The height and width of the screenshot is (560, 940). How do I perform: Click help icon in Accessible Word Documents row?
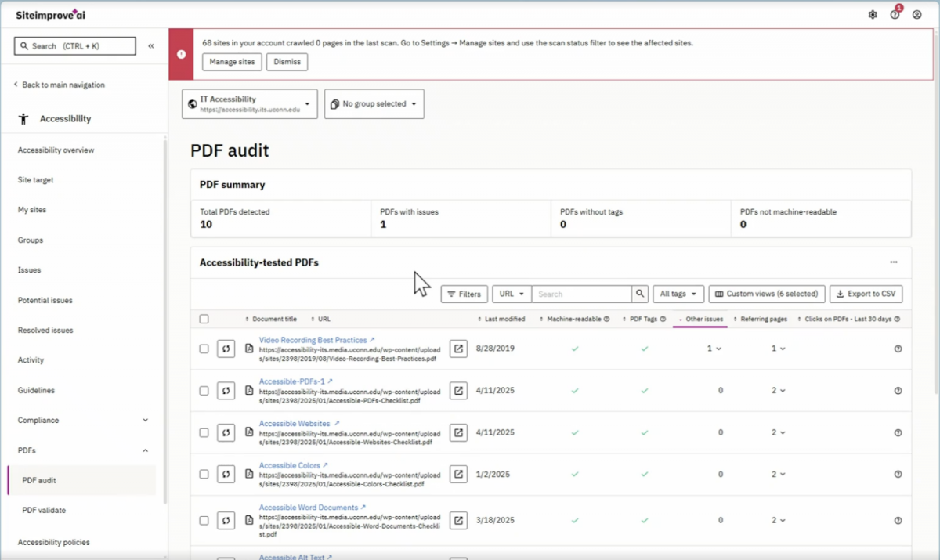coord(898,520)
